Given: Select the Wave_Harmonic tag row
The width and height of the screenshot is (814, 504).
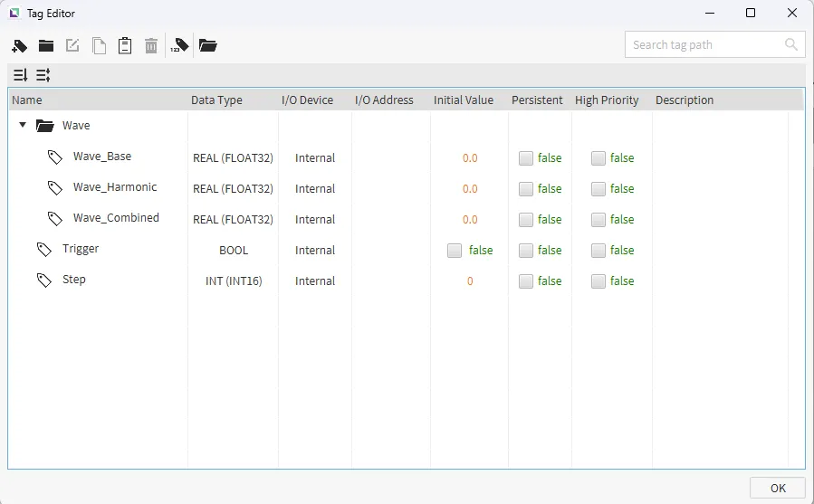Looking at the screenshot, I should 115,187.
